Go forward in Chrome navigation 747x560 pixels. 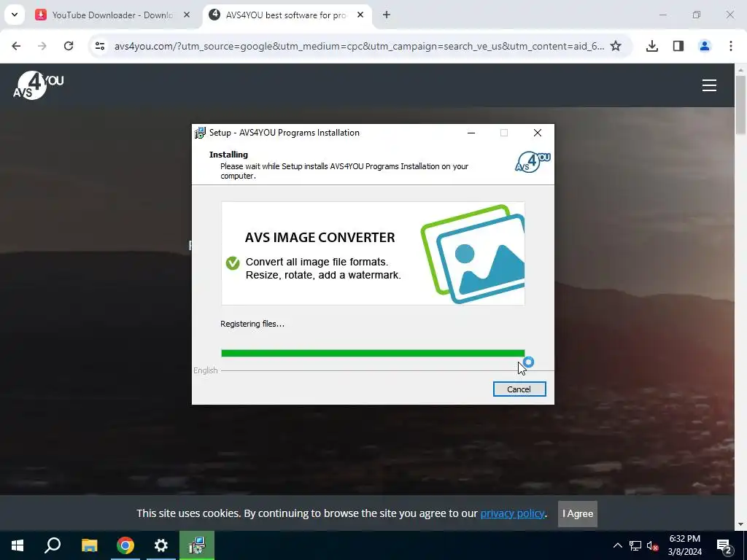(x=42, y=46)
